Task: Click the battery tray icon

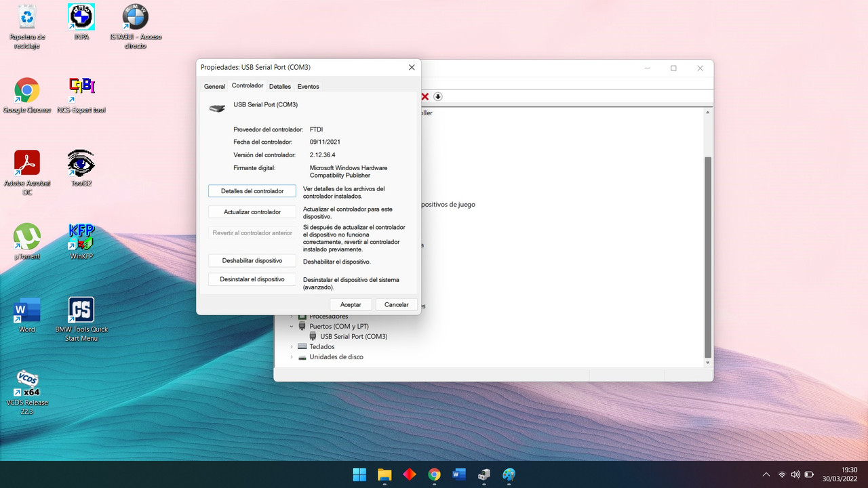Action: click(x=809, y=474)
